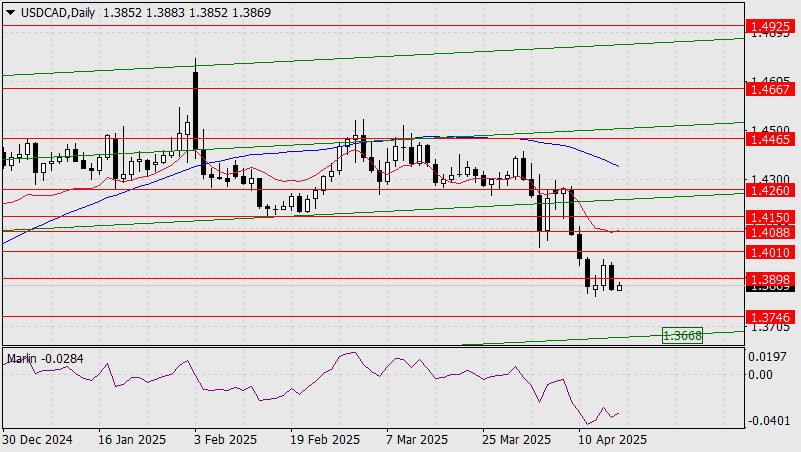801x452 pixels.
Task: Select the 1.3746 price level label
Action: [770, 318]
